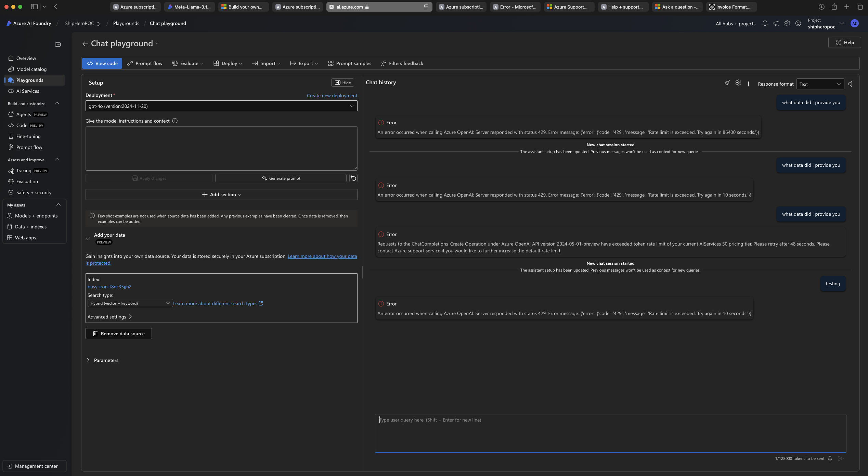868x476 pixels.
Task: Open Export menu
Action: click(x=304, y=63)
